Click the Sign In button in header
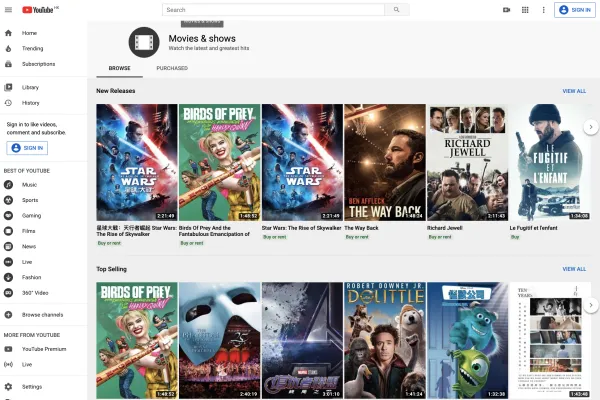Viewport: 600px width, 400px height. coord(575,10)
